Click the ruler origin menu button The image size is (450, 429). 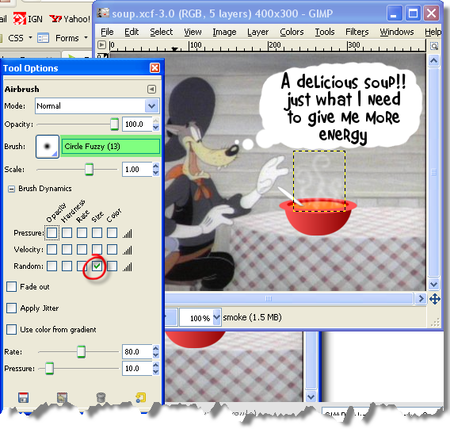(102, 45)
